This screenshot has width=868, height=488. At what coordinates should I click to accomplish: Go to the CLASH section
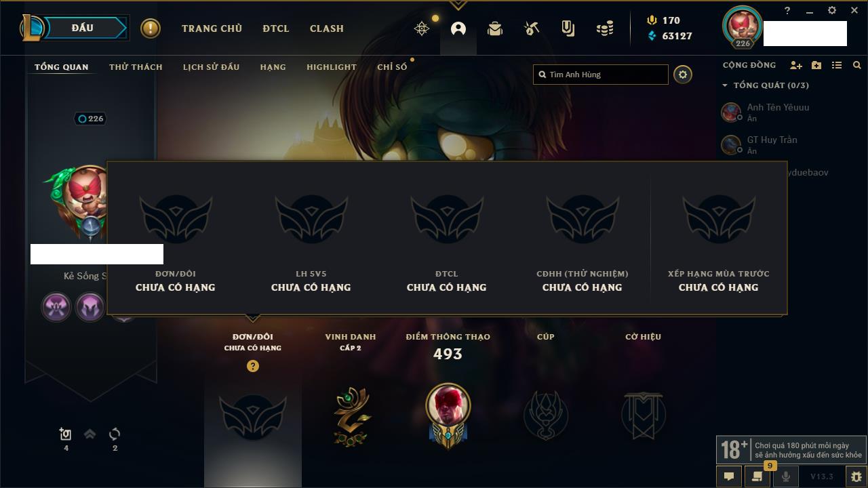click(x=327, y=28)
